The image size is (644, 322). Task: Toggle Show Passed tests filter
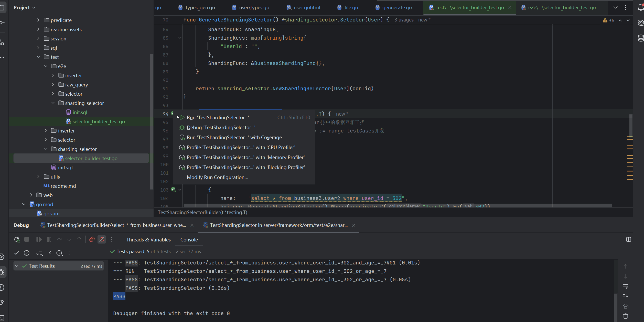[x=17, y=253]
